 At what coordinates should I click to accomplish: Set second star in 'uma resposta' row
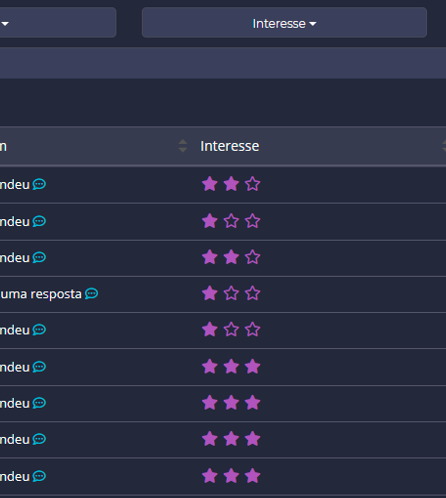coord(231,293)
